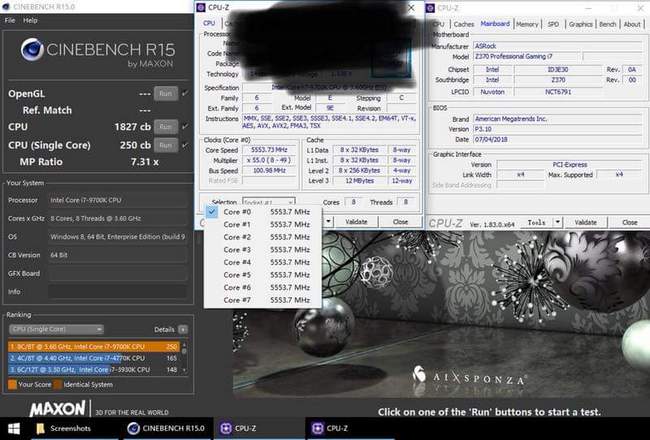Run the CPU (Single Core) benchmark

point(166,145)
